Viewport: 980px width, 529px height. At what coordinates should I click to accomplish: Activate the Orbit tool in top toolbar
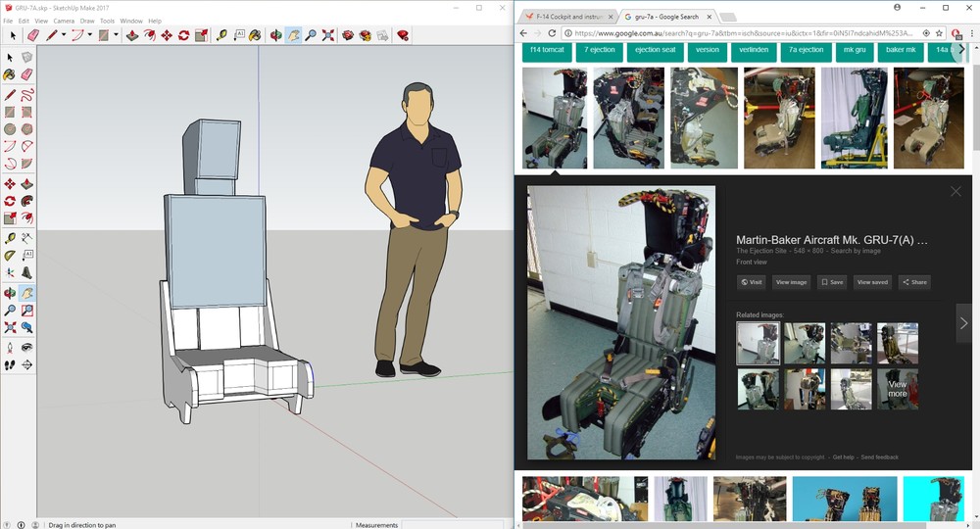pyautogui.click(x=276, y=35)
